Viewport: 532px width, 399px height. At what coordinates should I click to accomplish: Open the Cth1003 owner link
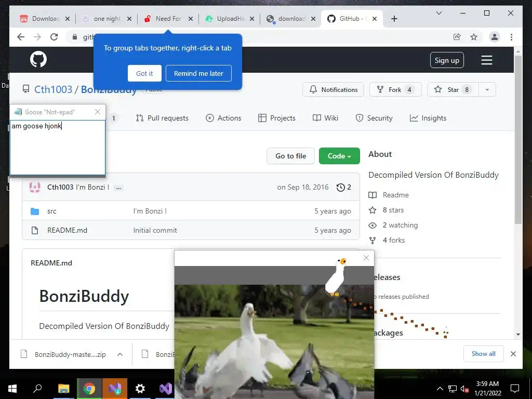[x=54, y=89]
